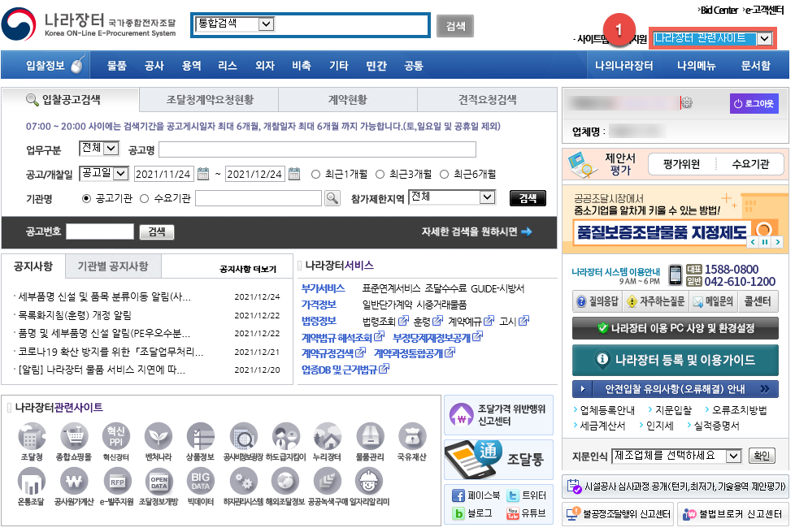This screenshot has height=532, width=795.
Task: Switch to the 기관별 공지사항 tab
Action: [x=112, y=266]
